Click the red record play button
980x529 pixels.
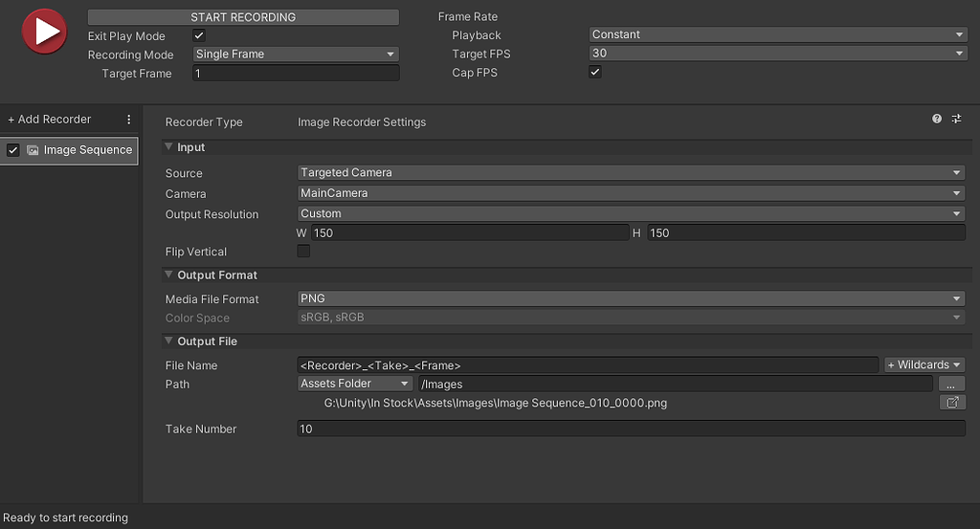click(x=44, y=32)
